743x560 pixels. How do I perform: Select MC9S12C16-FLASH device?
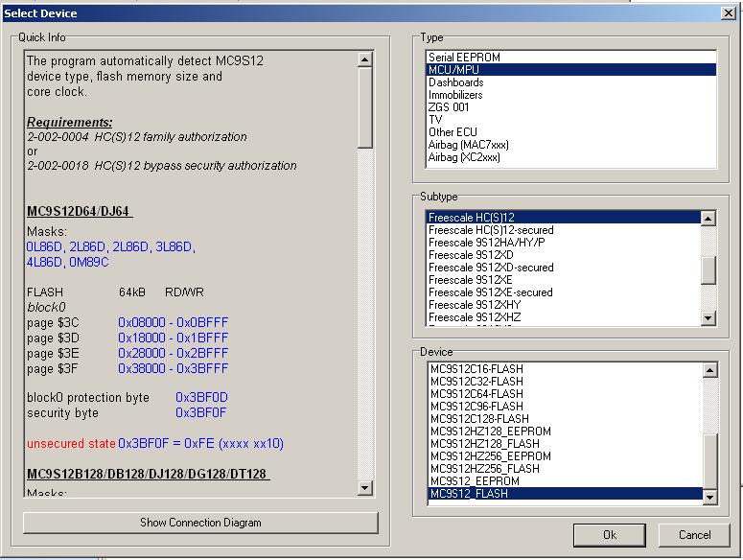565,369
